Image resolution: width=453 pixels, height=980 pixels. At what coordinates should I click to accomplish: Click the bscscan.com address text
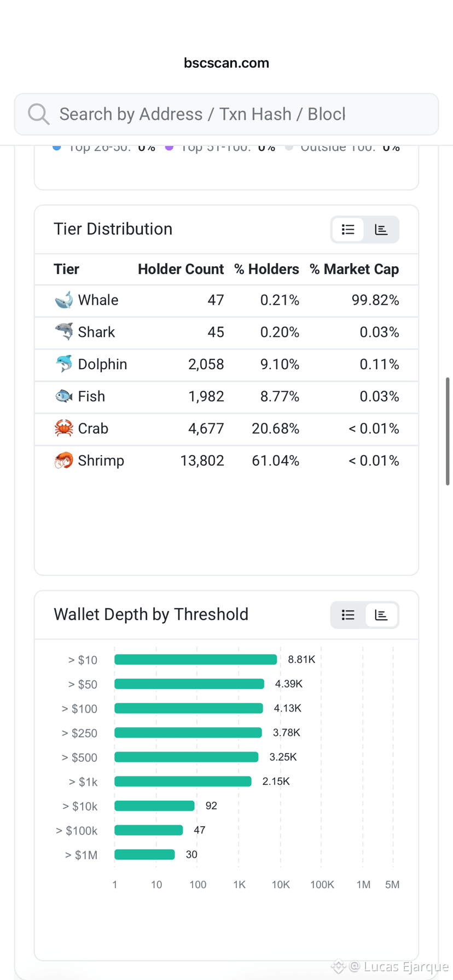click(226, 63)
